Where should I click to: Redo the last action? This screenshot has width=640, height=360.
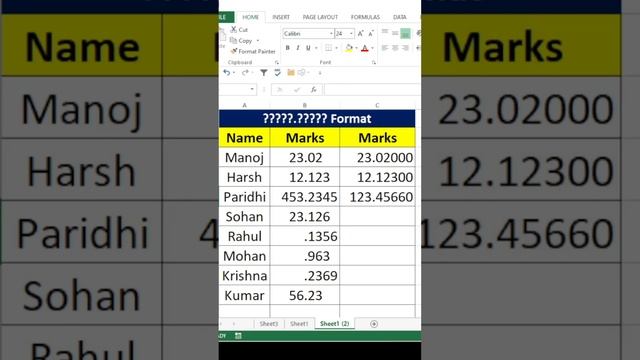pos(245,73)
